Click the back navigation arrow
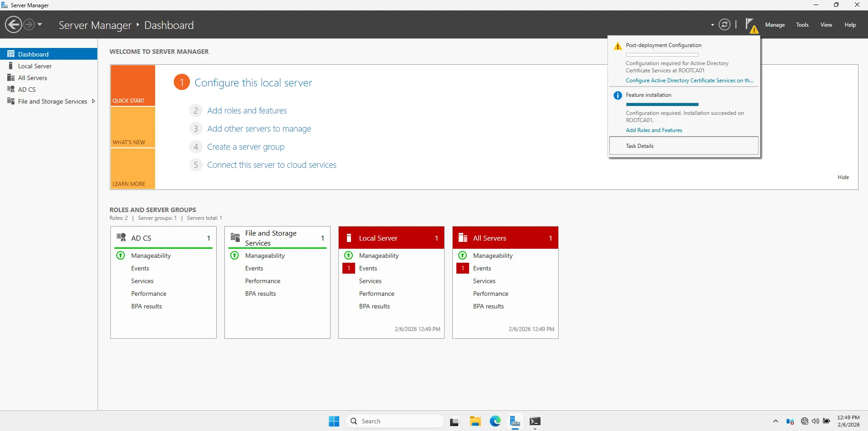Viewport: 868px width, 431px height. coord(14,24)
